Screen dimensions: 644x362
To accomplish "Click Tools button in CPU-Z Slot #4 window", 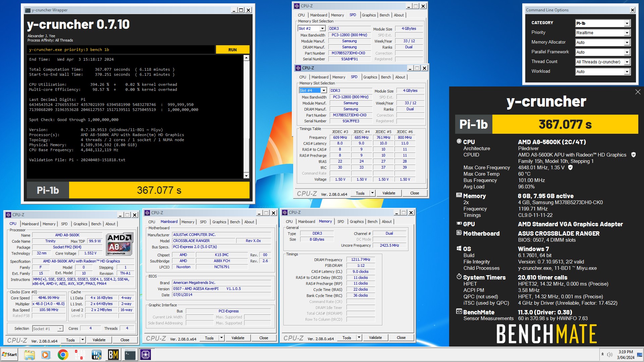I will click(x=360, y=193).
